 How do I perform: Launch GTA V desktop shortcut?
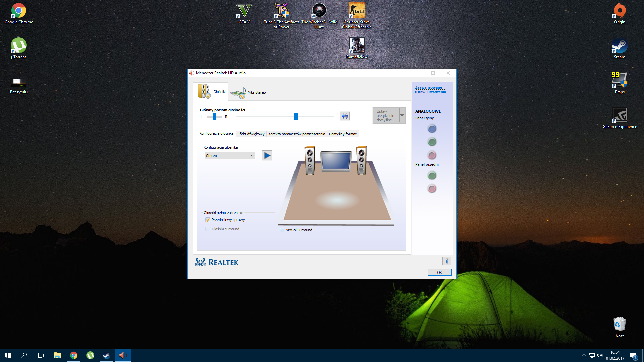[x=244, y=14]
